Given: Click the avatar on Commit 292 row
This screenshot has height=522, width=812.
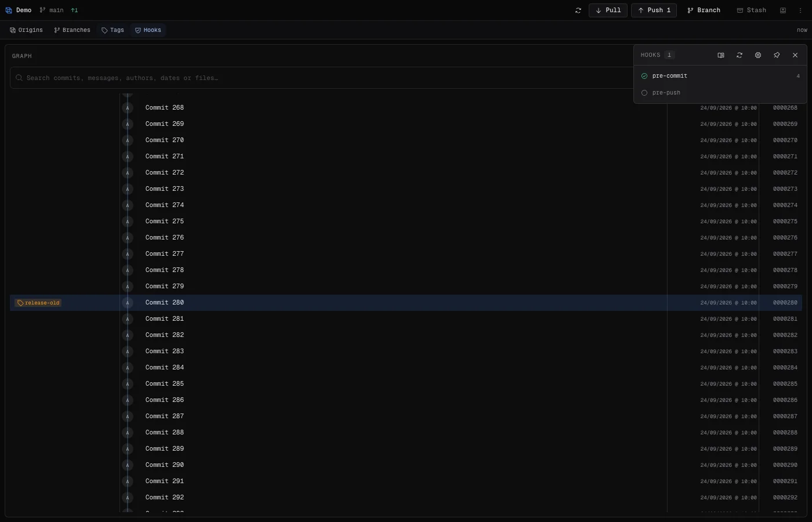Looking at the screenshot, I should point(128,498).
